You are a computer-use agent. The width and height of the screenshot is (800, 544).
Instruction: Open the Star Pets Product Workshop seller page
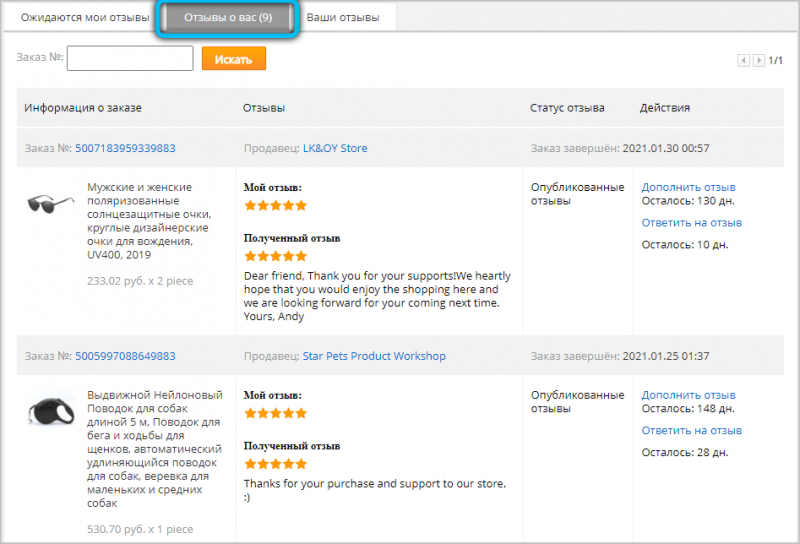pyautogui.click(x=374, y=356)
